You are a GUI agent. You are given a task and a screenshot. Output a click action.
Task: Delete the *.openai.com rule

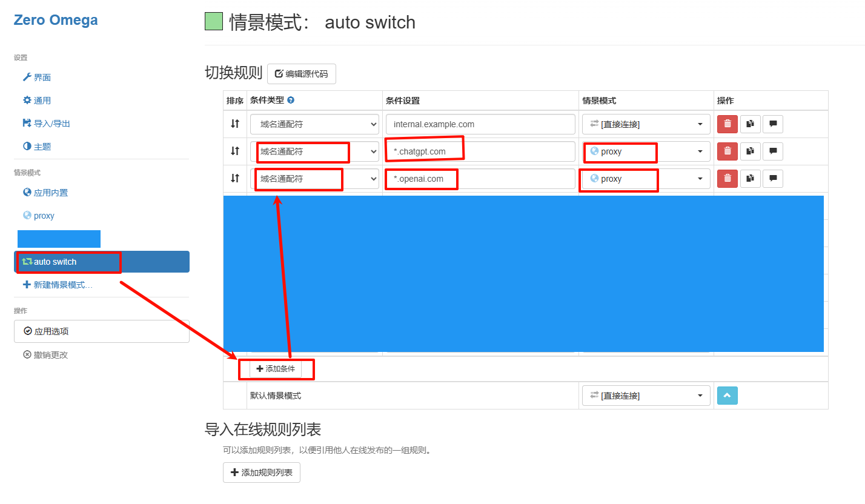point(727,179)
